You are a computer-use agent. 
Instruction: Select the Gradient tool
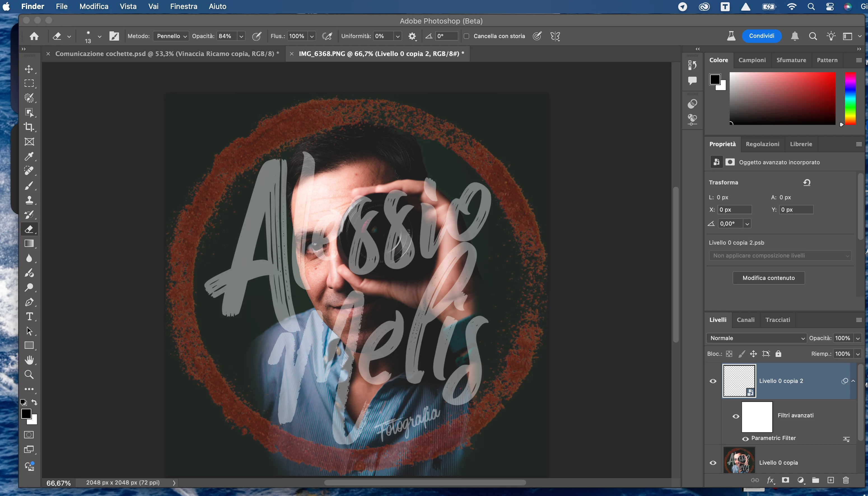29,244
